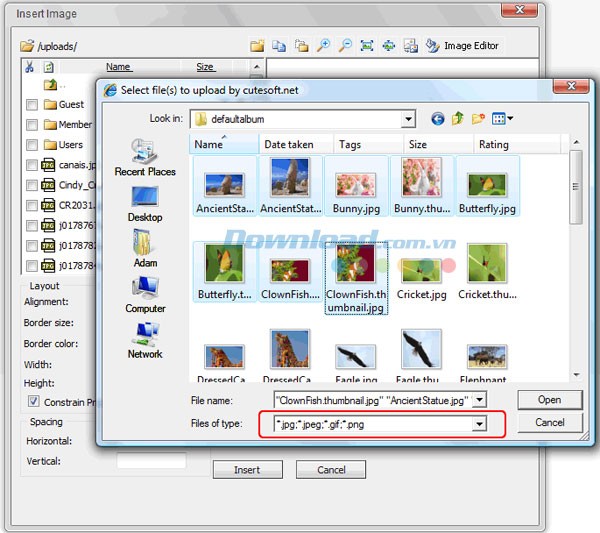Open the Views menu dropdown in upload dialog
Screen dimensions: 600x533
point(502,119)
